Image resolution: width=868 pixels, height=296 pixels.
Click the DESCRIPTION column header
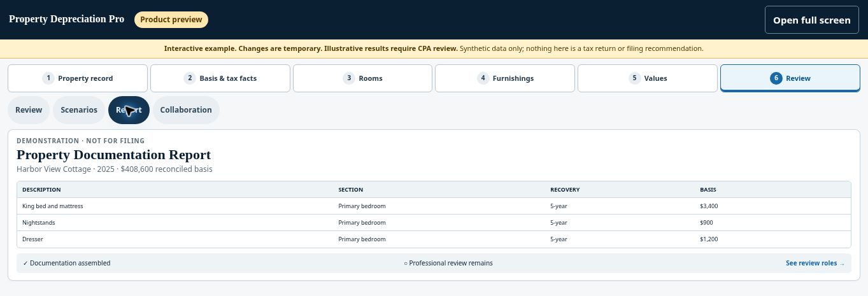pos(41,190)
